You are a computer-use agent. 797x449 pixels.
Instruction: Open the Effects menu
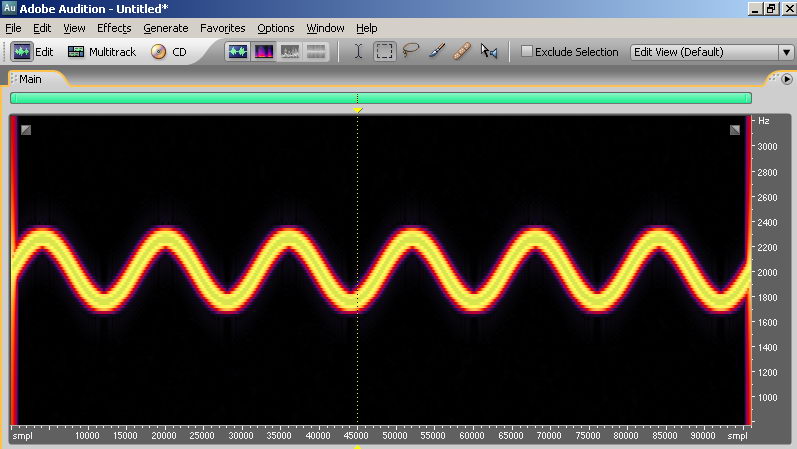(114, 28)
